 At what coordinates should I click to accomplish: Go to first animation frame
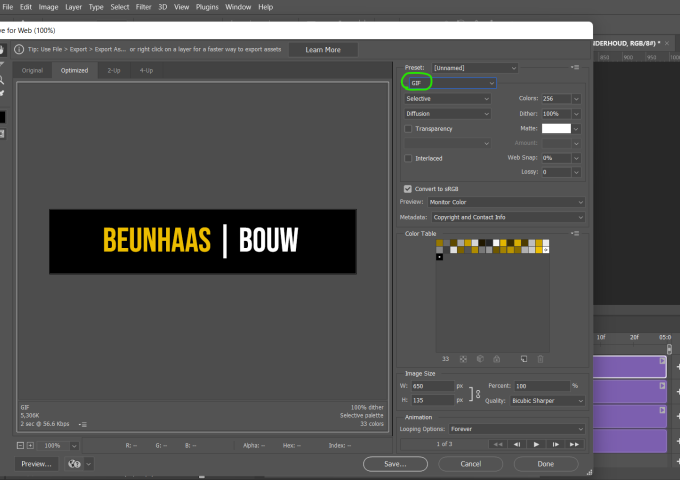[x=498, y=444]
